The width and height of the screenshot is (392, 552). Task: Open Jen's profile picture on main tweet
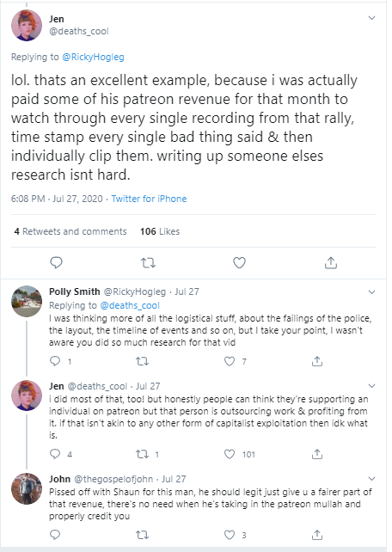[27, 25]
